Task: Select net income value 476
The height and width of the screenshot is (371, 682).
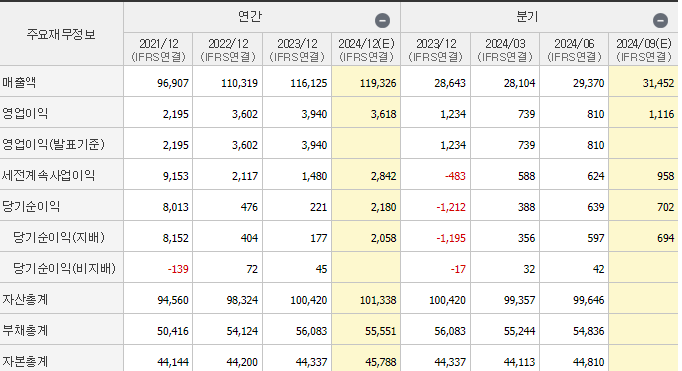Action: [249, 207]
